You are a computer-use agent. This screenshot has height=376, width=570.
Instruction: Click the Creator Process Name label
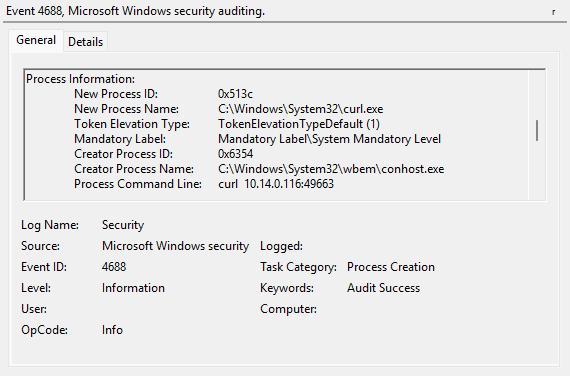point(134,169)
